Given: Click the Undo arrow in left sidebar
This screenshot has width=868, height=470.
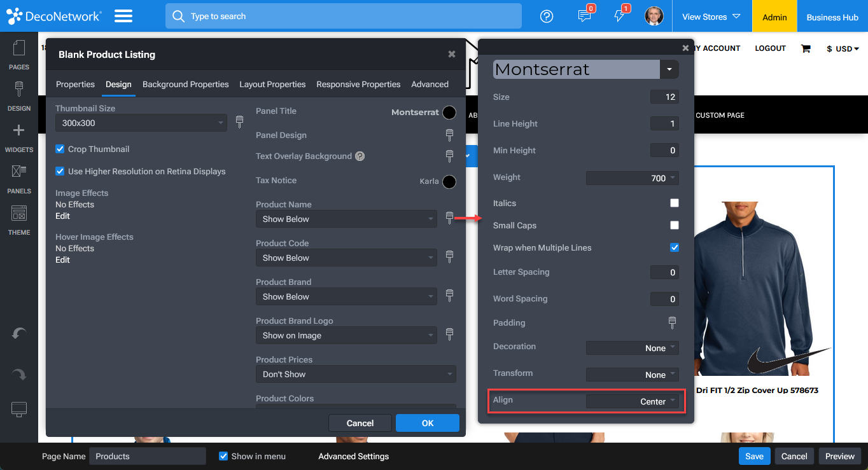Looking at the screenshot, I should coord(19,333).
